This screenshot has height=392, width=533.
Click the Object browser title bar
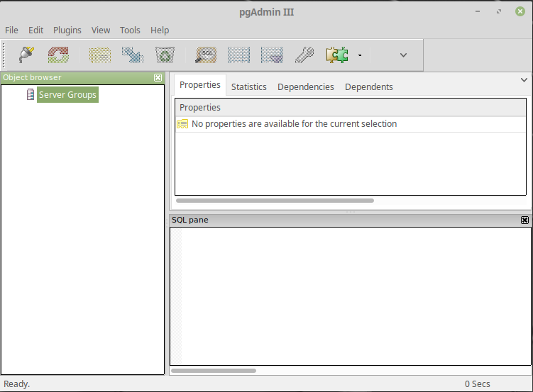click(x=82, y=77)
